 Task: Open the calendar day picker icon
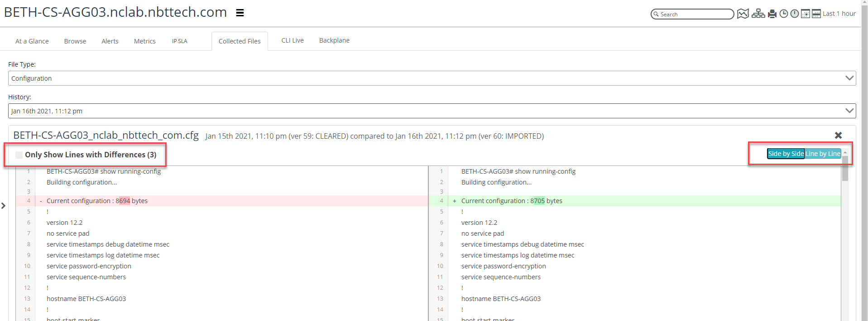tap(806, 14)
